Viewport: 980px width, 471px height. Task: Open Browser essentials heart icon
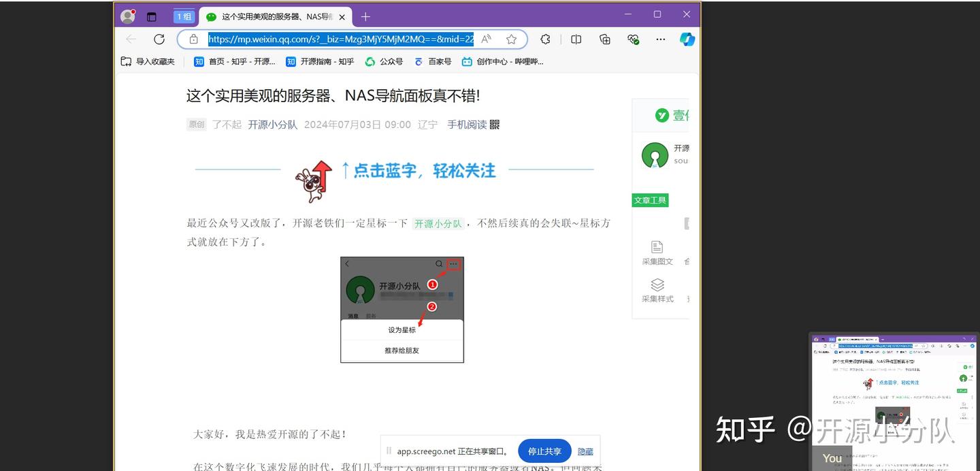tap(633, 39)
